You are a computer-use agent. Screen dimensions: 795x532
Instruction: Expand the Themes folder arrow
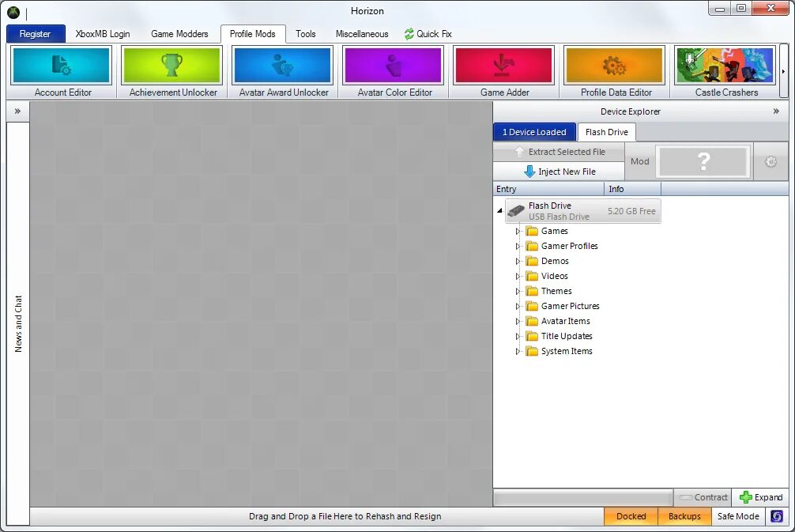pos(518,291)
